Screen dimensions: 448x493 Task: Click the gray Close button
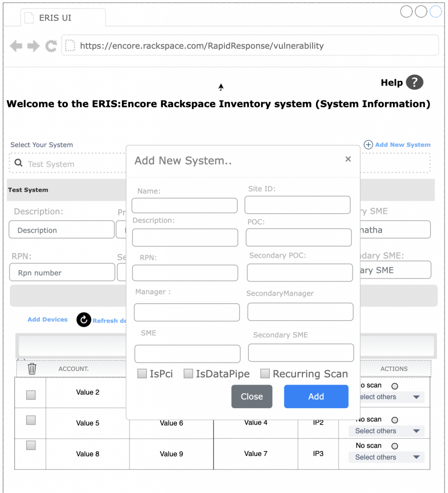click(x=251, y=397)
